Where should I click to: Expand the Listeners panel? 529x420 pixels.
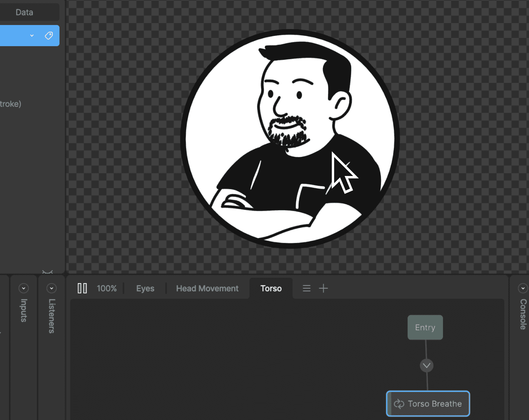point(51,289)
